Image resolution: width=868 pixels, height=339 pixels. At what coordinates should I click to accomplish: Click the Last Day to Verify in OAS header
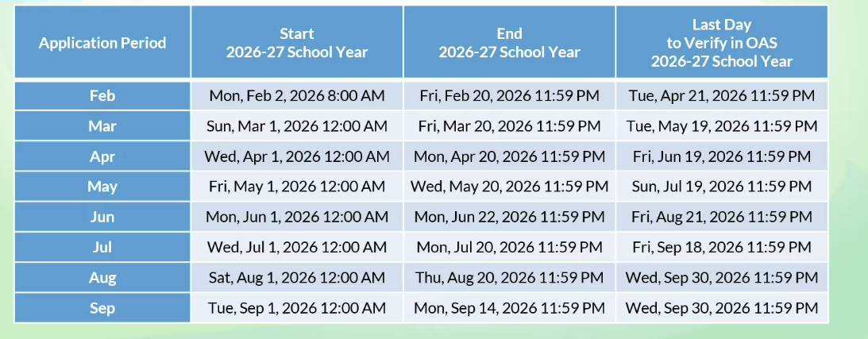pos(721,42)
